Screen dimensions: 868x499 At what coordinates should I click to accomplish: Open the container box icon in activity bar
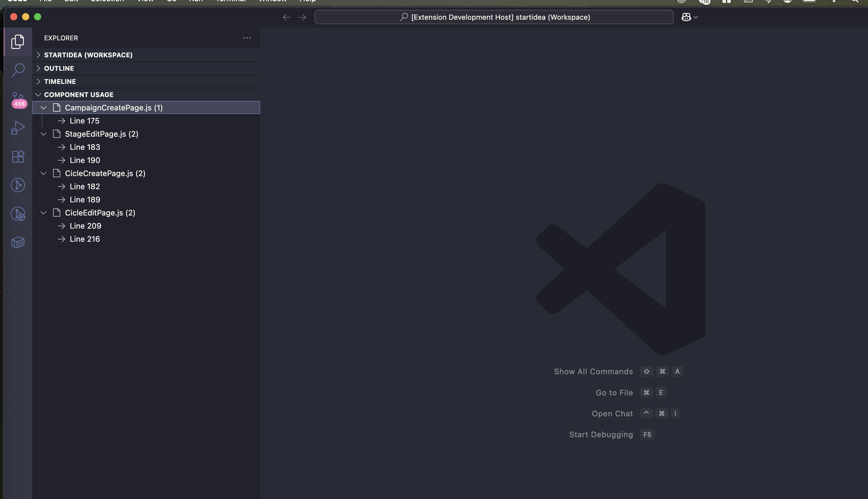[18, 242]
